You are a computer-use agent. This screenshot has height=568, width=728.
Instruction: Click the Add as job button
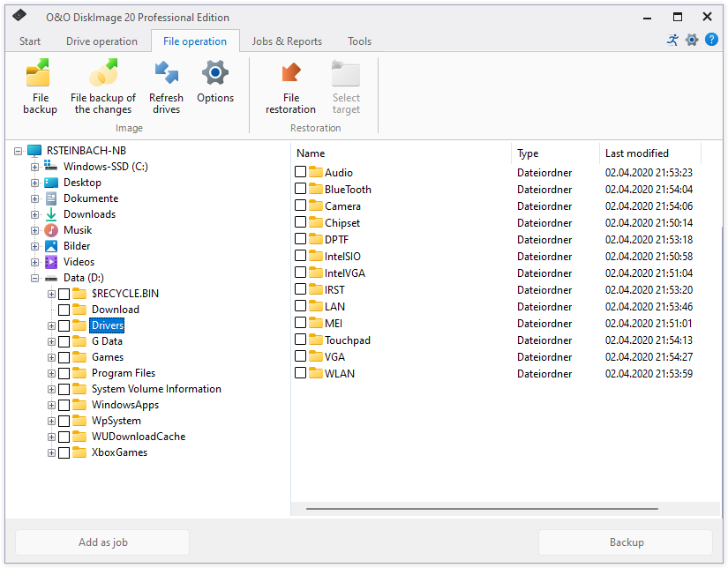coord(102,542)
